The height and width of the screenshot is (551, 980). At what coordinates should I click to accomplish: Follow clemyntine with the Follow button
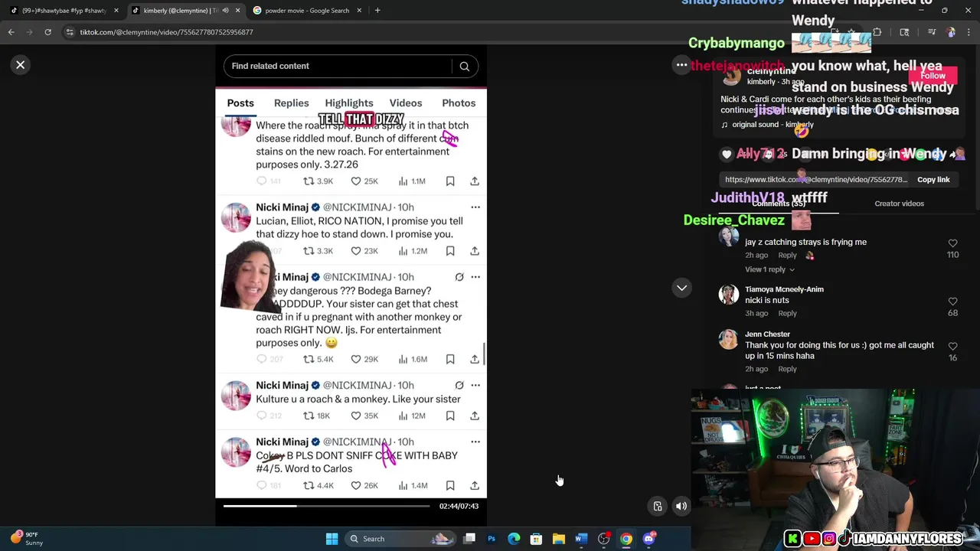click(933, 76)
